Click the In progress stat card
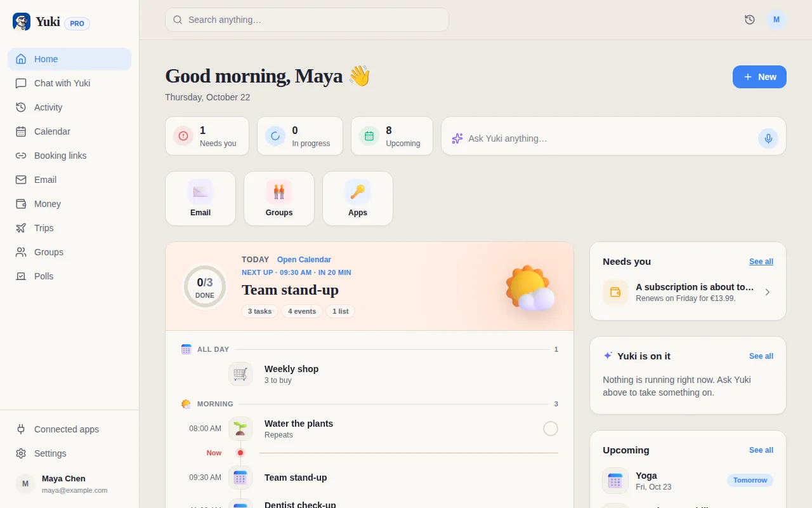Image resolution: width=812 pixels, height=508 pixels. [300, 136]
